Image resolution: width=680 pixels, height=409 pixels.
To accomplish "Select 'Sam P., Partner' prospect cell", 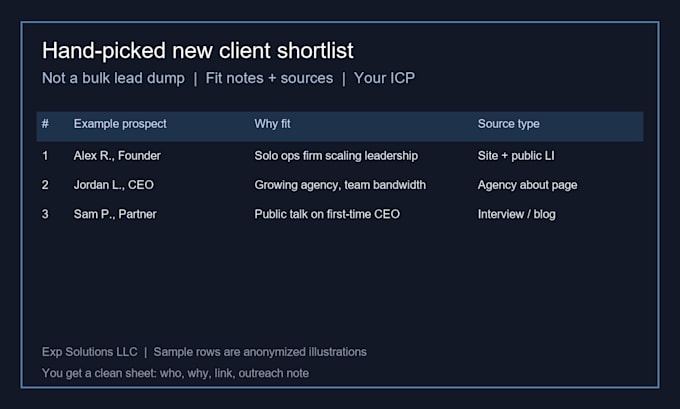I will coord(115,214).
